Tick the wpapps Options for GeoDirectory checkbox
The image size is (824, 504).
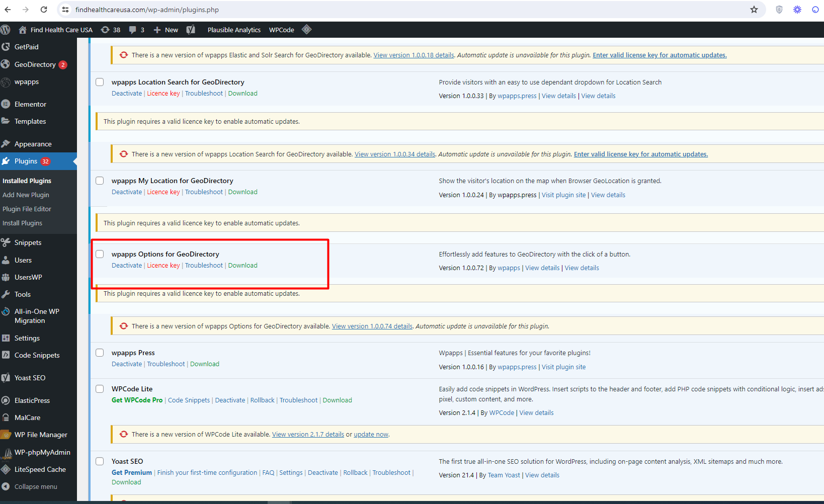coord(100,254)
